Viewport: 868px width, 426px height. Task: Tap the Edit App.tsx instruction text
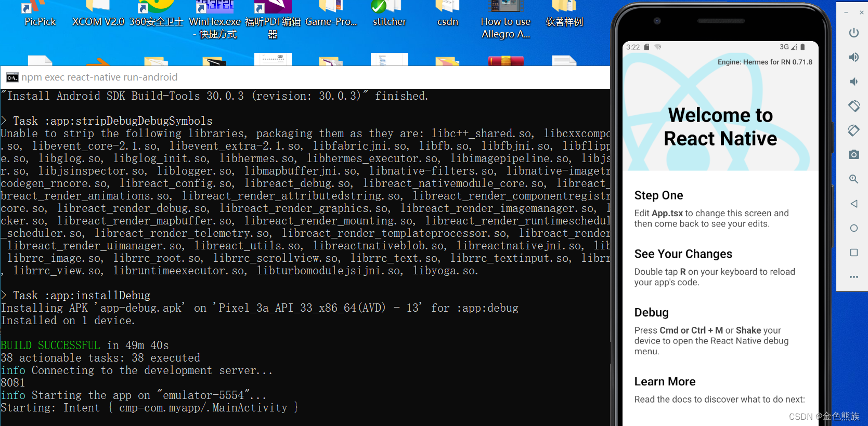711,219
